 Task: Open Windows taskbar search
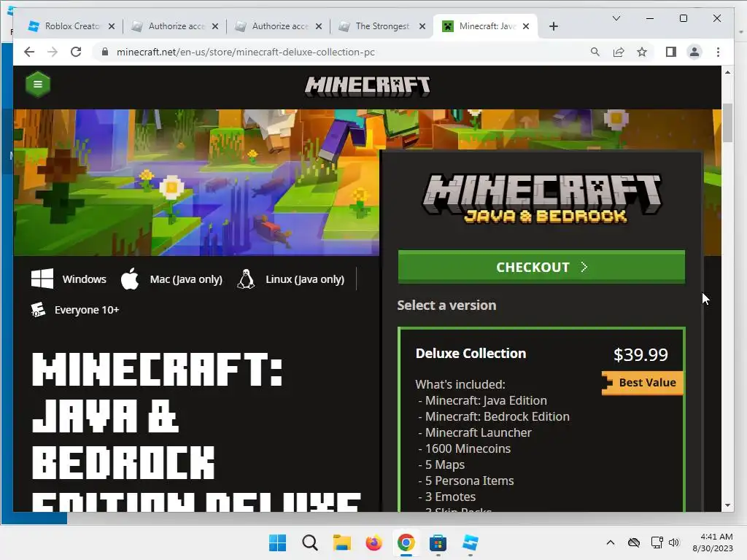tap(309, 542)
